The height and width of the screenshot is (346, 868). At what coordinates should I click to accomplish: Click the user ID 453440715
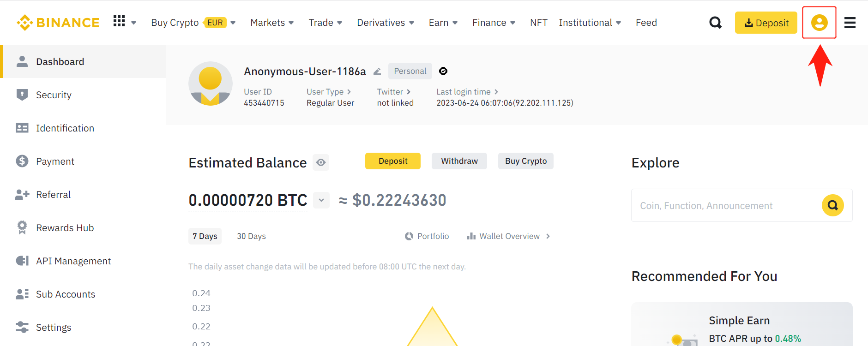point(264,103)
